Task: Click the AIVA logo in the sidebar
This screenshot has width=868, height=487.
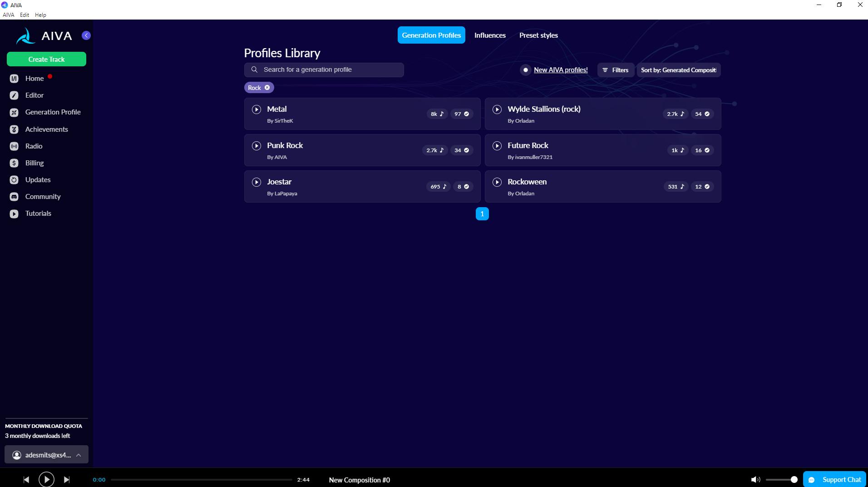Action: point(44,36)
